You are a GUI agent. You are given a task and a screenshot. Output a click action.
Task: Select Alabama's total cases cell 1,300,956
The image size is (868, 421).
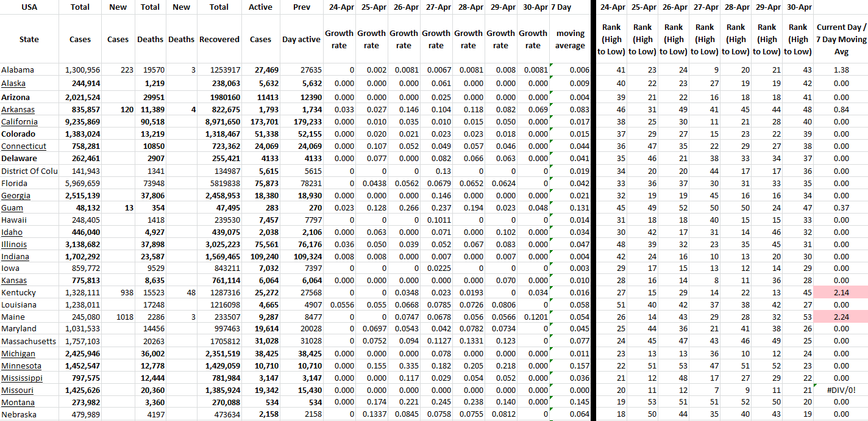tap(81, 70)
